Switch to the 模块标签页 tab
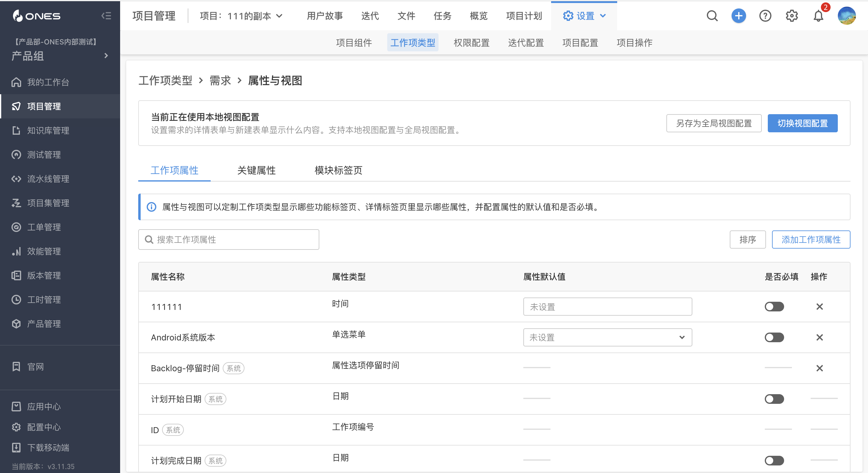 (x=338, y=171)
